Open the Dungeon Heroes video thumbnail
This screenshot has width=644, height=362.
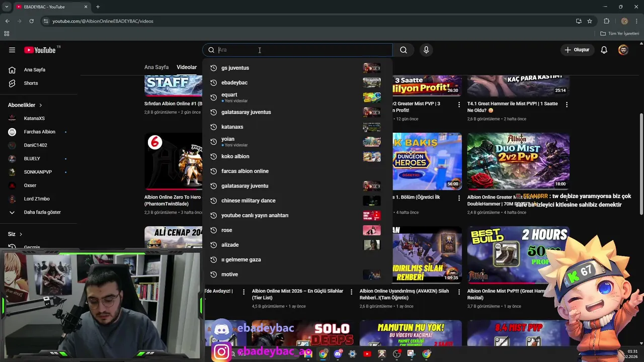(427, 161)
